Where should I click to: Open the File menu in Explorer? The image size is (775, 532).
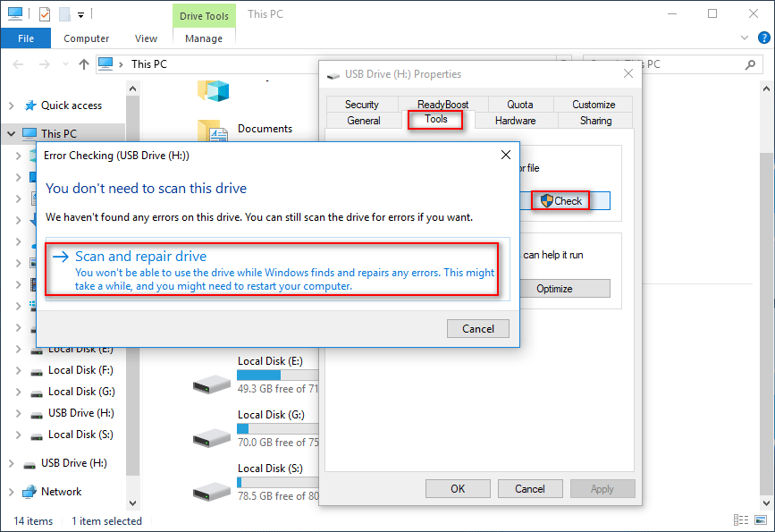click(26, 38)
